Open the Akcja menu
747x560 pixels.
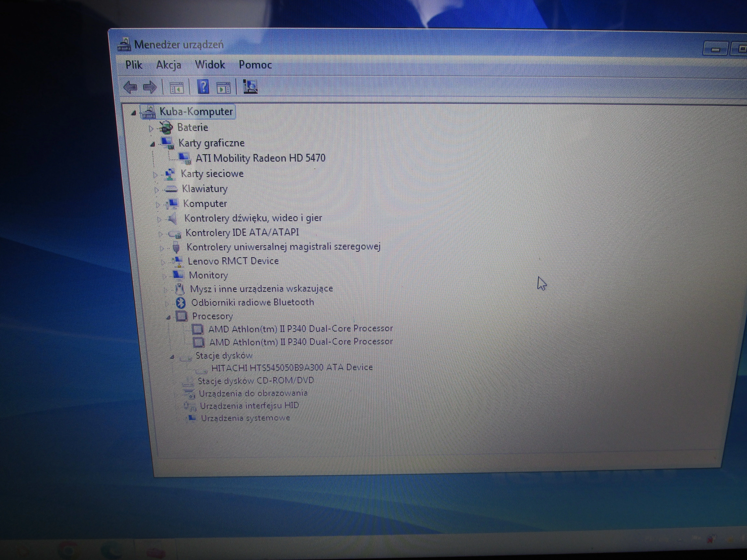click(x=169, y=65)
